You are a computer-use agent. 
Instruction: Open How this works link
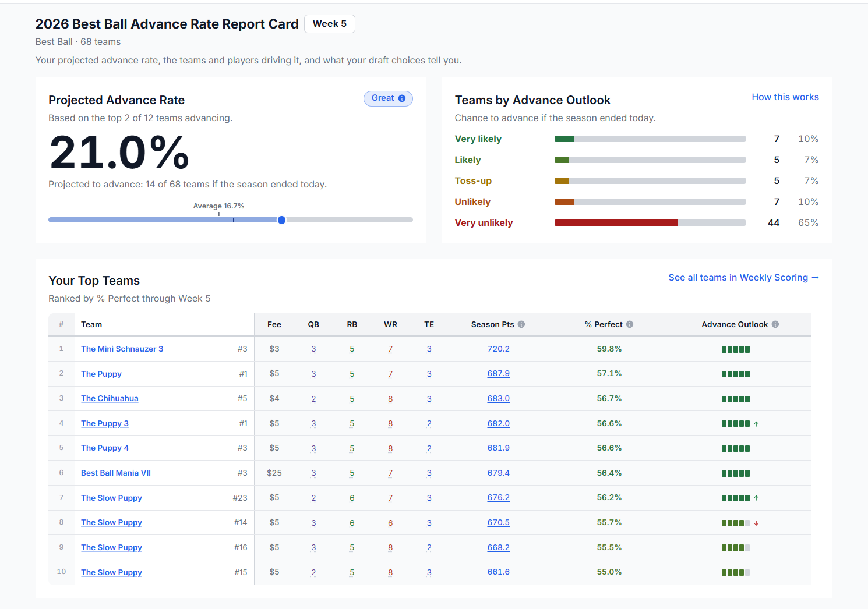[x=785, y=97]
